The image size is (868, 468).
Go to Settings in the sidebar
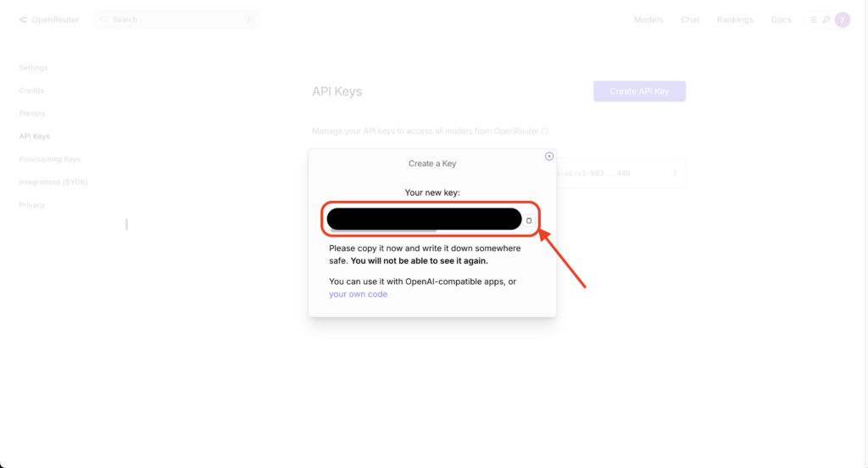click(33, 68)
